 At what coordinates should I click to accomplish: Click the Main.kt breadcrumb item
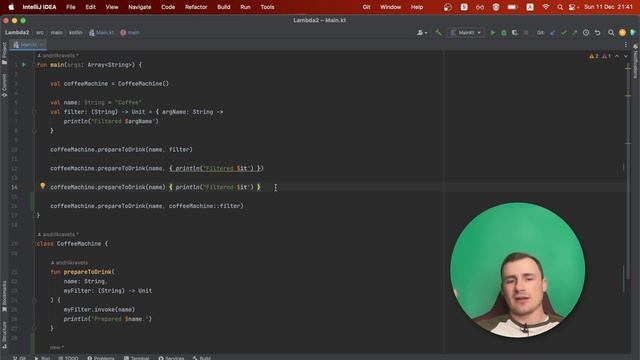click(x=102, y=32)
